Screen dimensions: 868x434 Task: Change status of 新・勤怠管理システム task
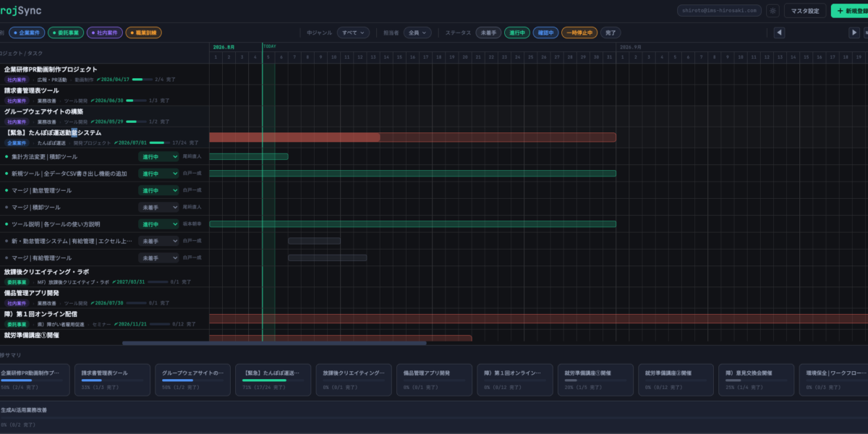coord(158,241)
